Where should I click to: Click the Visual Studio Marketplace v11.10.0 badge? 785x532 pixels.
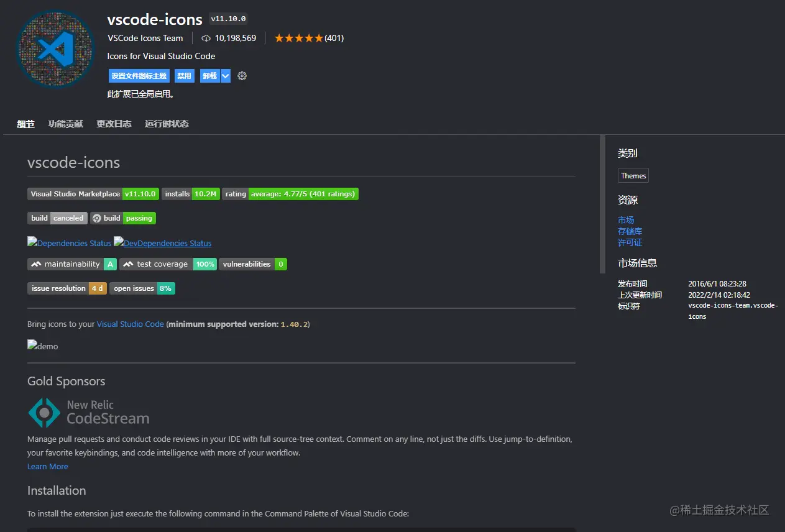(93, 194)
